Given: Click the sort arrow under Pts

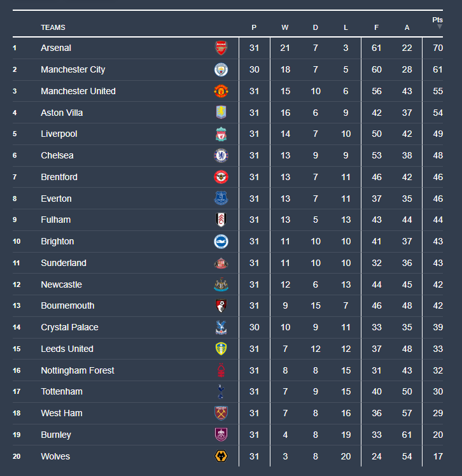Looking at the screenshot, I should click(x=439, y=27).
